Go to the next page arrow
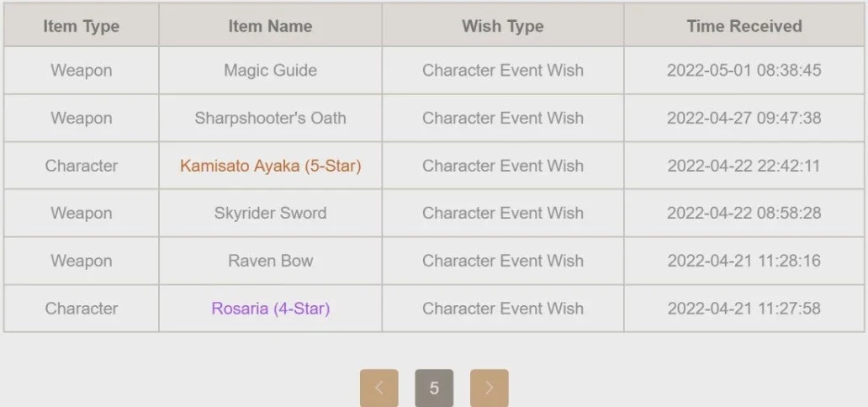Image resolution: width=868 pixels, height=407 pixels. coord(489,388)
